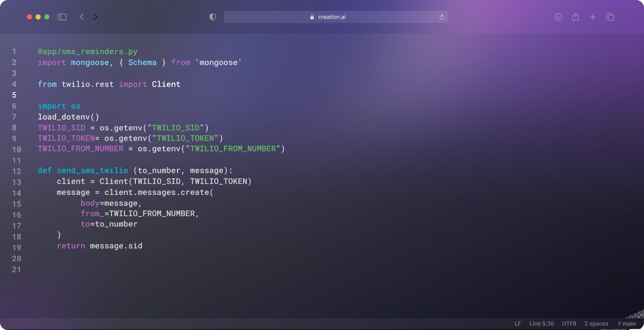Change the UTF8 encoding setting
Image resolution: width=644 pixels, height=330 pixels.
(569, 324)
